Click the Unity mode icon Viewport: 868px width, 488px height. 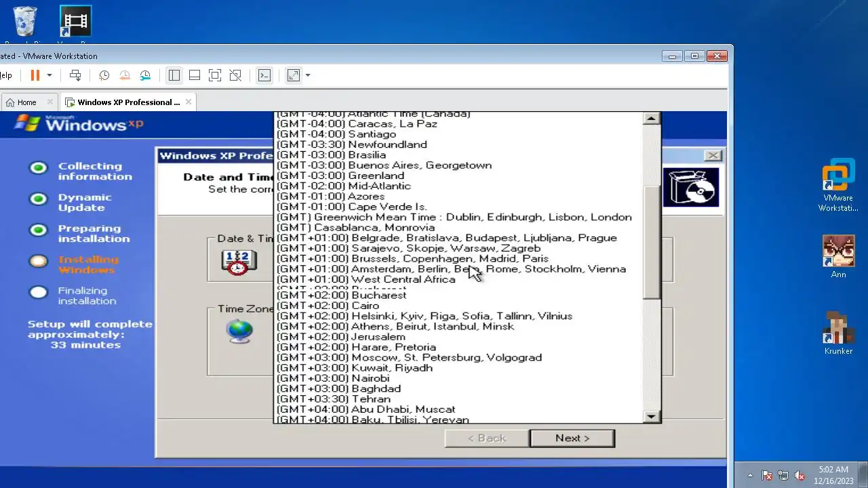point(235,75)
